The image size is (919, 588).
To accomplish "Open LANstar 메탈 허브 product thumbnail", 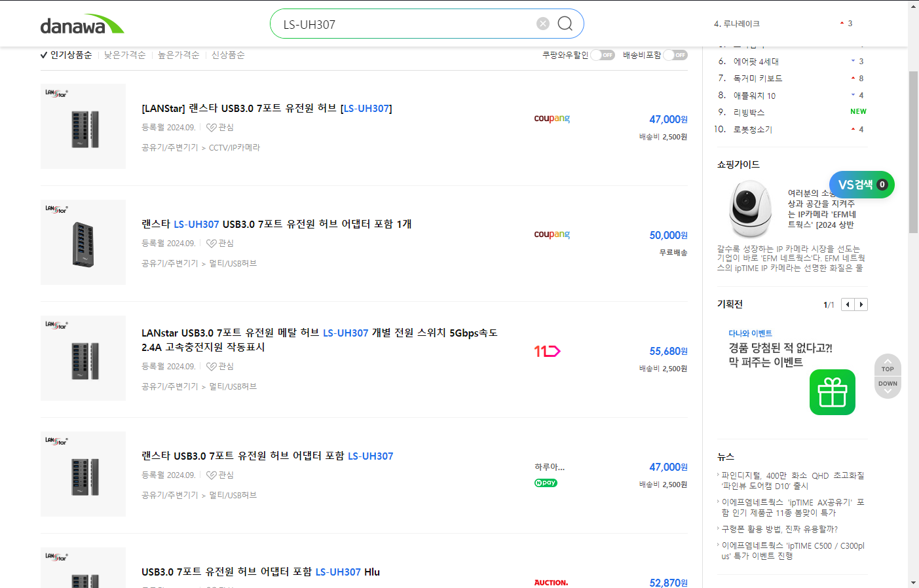I will [83, 358].
